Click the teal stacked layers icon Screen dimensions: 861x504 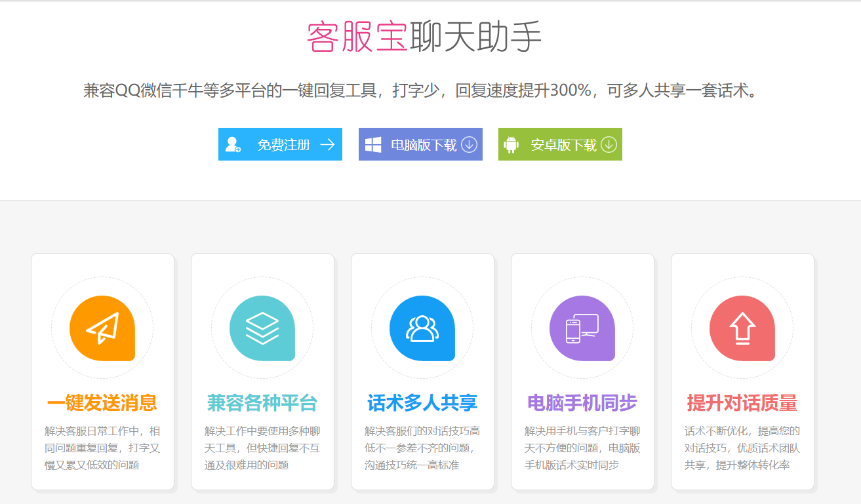(x=262, y=328)
